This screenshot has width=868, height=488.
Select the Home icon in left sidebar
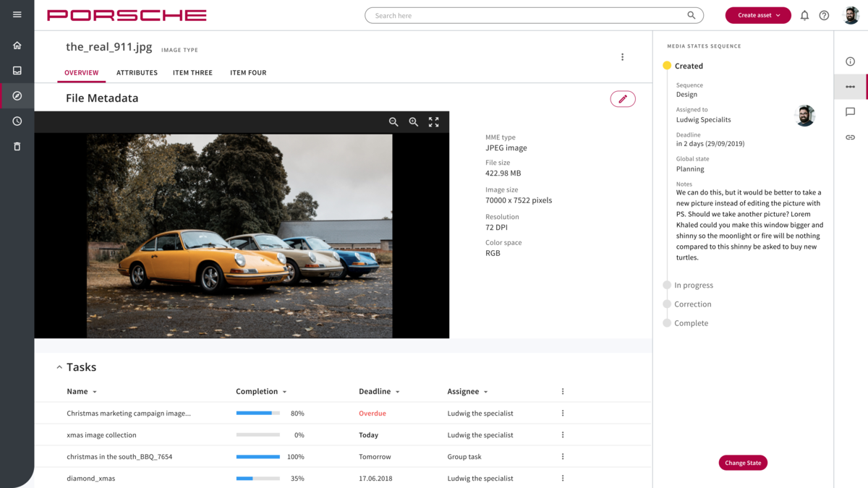pyautogui.click(x=17, y=45)
